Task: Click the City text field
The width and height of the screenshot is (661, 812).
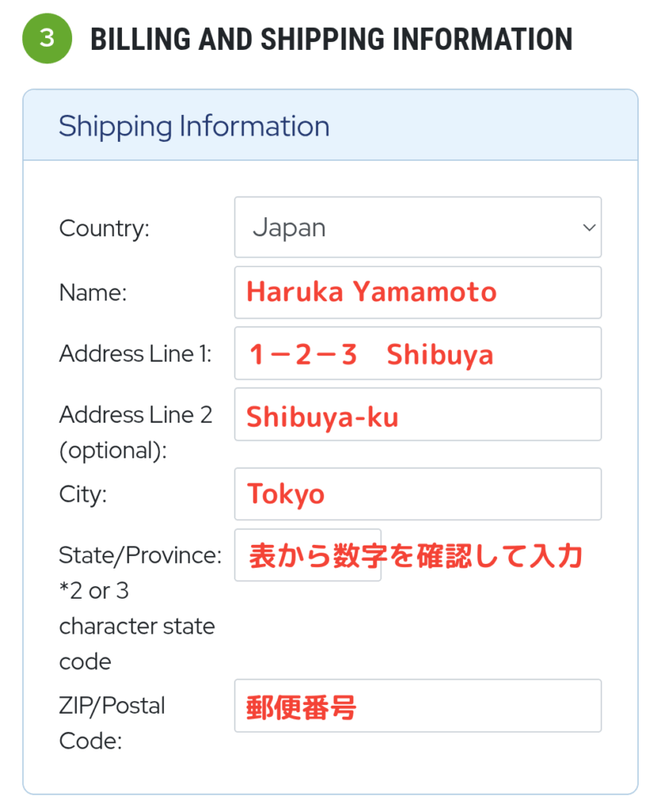Action: (417, 494)
